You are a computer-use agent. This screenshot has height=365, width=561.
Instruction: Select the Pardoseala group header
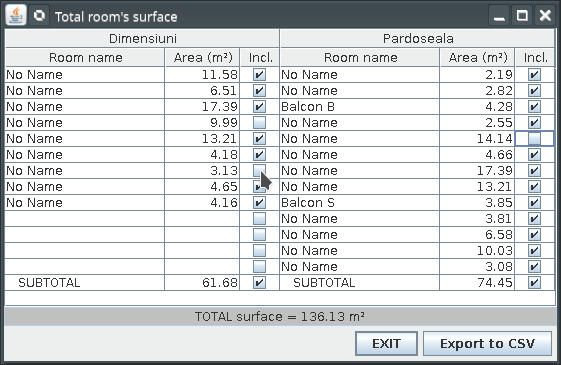418,38
